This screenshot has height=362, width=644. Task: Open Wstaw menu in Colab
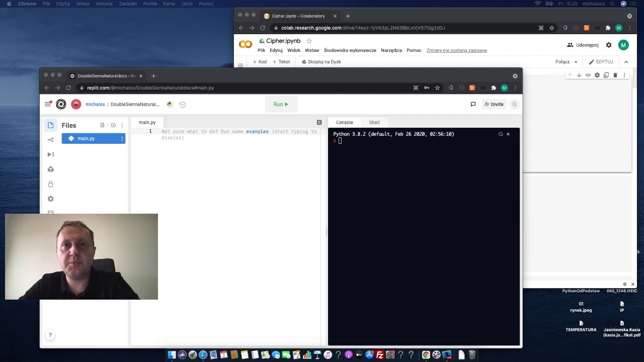click(312, 50)
